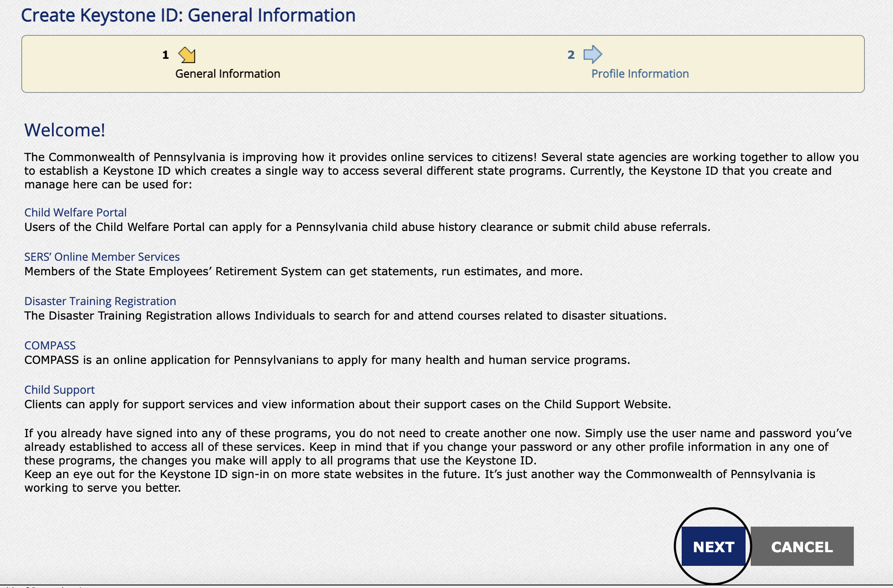Open the COMPASS link
The image size is (893, 588).
(x=50, y=345)
